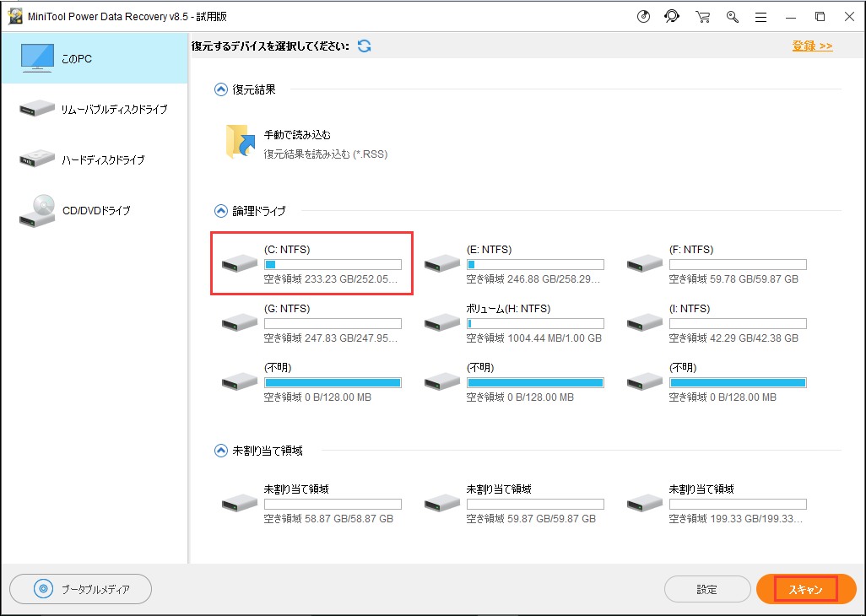This screenshot has width=866, height=616.
Task: Open the hamburger menu
Action: coord(760,17)
